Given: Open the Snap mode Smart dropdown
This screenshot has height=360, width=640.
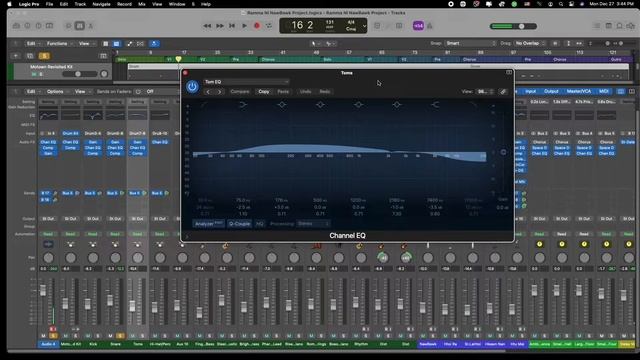Looking at the screenshot, I should (471, 43).
